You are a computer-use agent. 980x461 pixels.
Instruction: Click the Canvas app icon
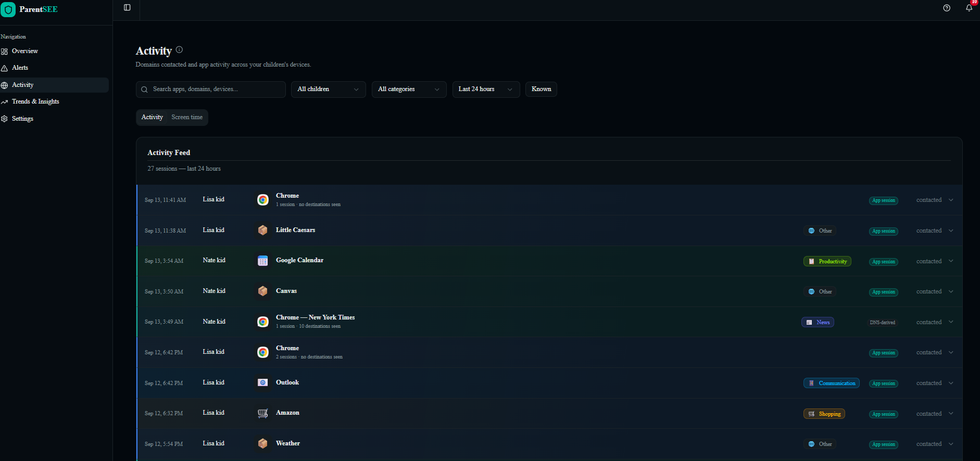click(x=263, y=291)
